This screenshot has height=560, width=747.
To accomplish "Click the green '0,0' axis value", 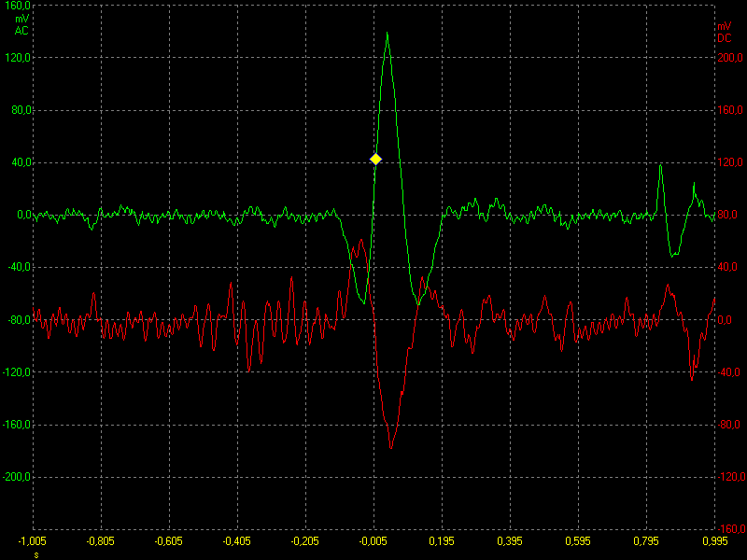I will click(24, 215).
